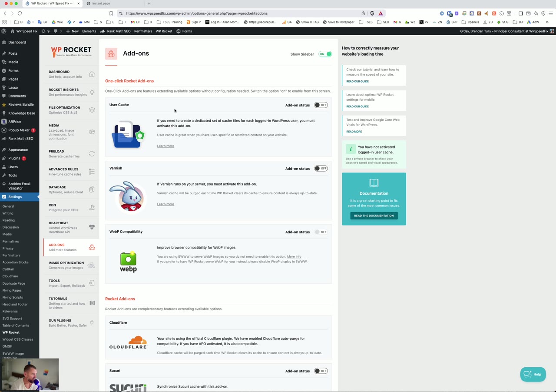Open the "+ New" admin bar dropdown

point(73,31)
